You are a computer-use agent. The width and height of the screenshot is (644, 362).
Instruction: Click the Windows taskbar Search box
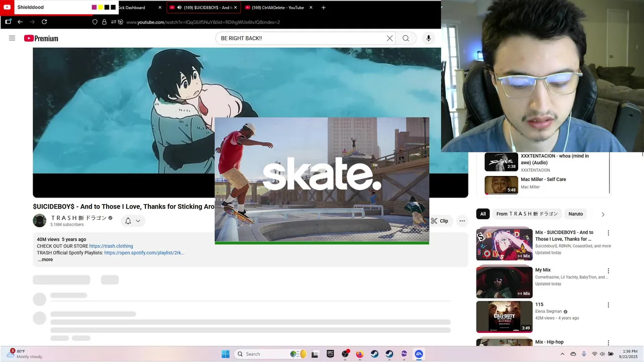click(271, 354)
